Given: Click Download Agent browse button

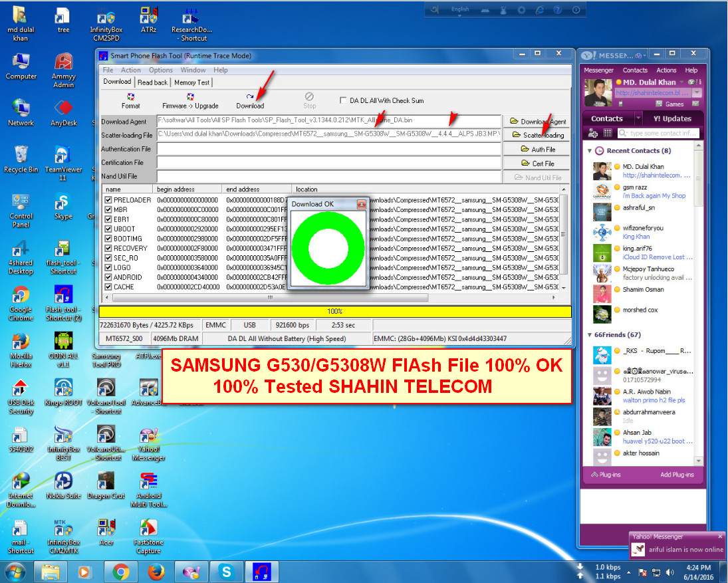Looking at the screenshot, I should pyautogui.click(x=537, y=122).
